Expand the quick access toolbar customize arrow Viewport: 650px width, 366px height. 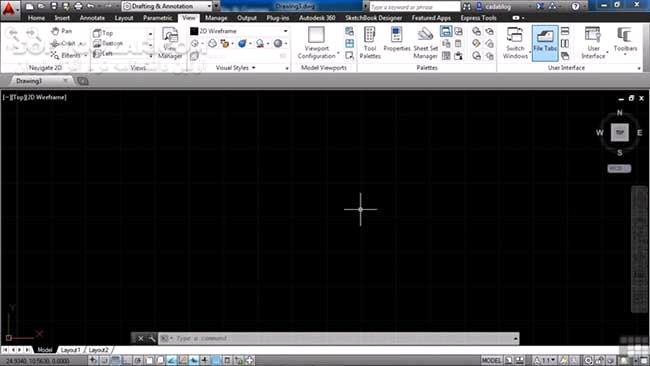pos(216,6)
